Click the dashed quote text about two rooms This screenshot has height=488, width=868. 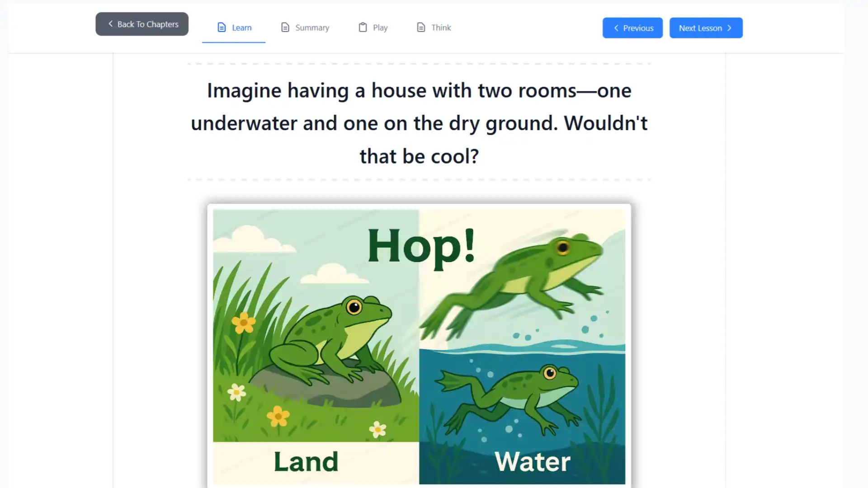[420, 123]
